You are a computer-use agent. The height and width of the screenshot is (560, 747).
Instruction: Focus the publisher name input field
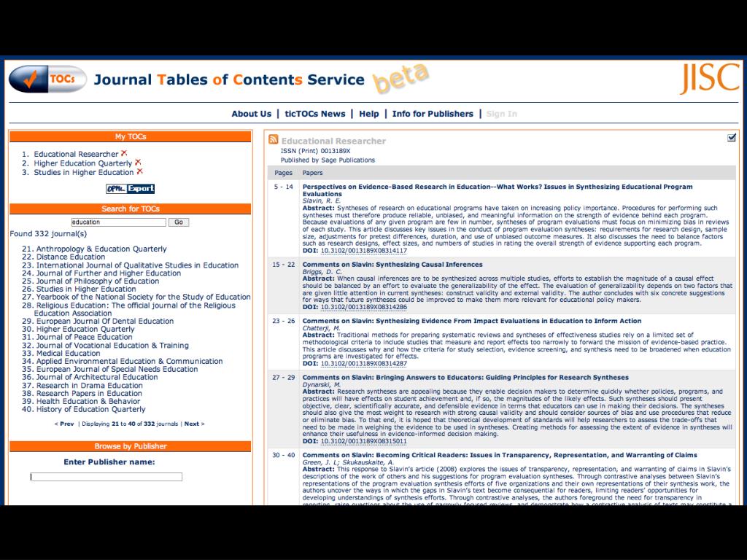pyautogui.click(x=107, y=477)
